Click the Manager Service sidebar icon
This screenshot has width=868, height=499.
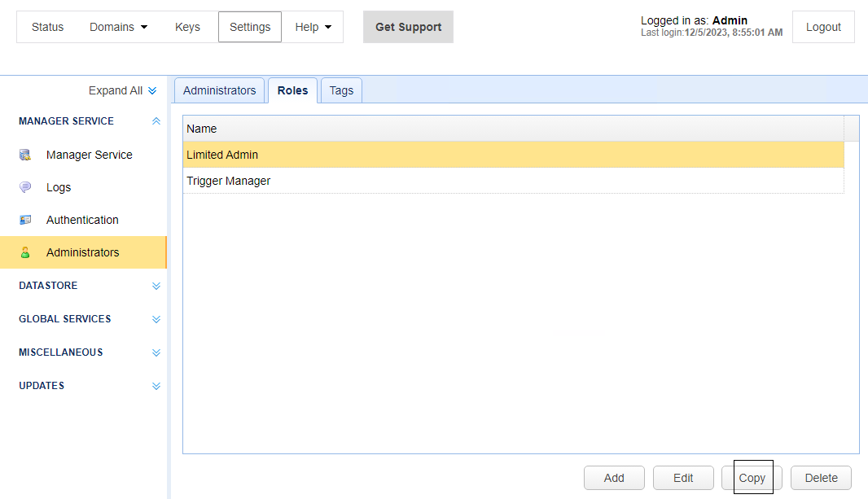point(25,155)
